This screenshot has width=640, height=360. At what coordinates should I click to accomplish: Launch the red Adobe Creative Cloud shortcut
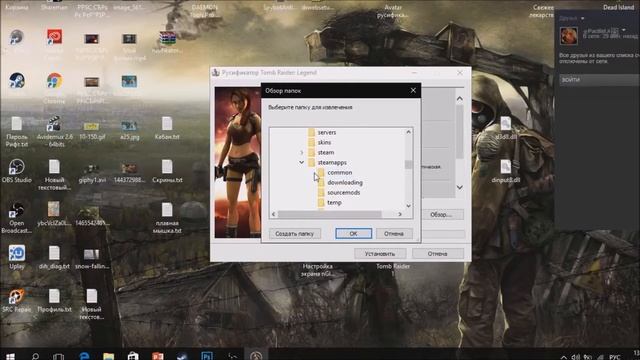click(54, 37)
